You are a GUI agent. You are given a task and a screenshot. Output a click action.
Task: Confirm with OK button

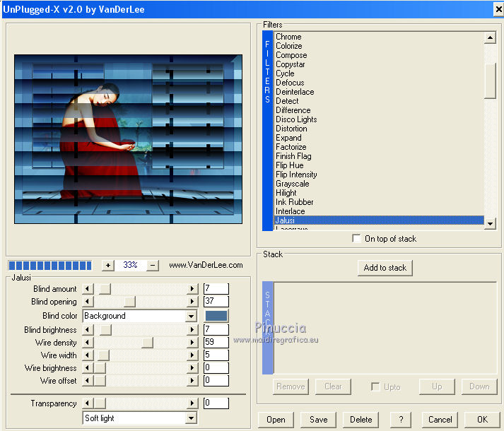[482, 420]
